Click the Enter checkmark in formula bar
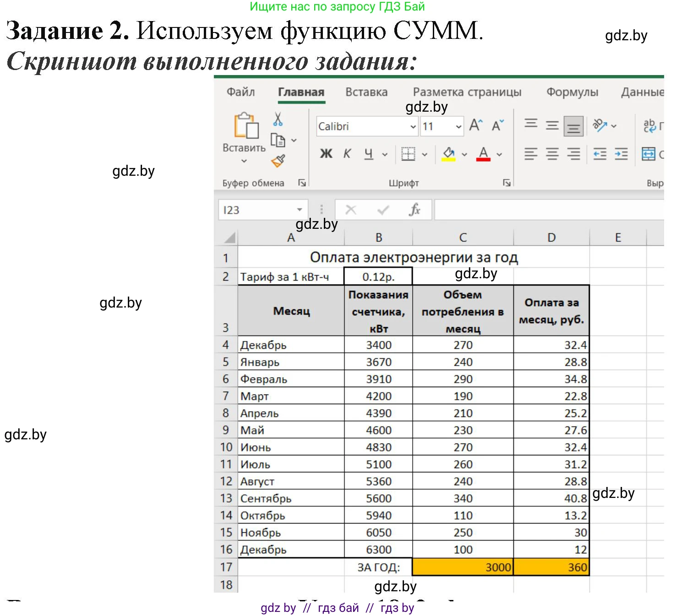 (383, 210)
